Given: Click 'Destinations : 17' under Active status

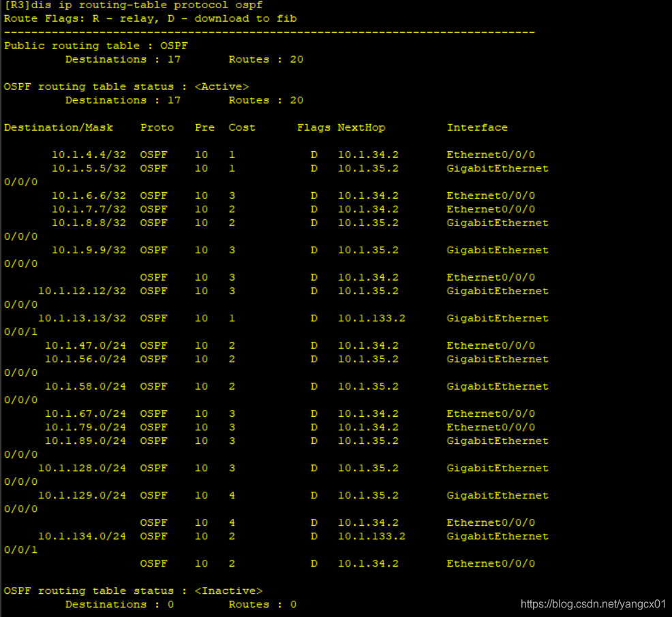Looking at the screenshot, I should click(x=123, y=100).
